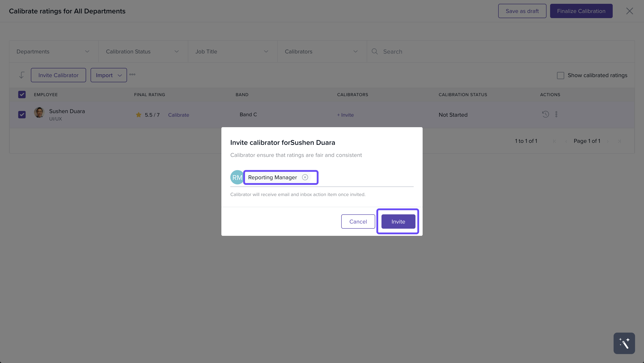Enable Show calibrated ratings
Screen dimensions: 644x363
tap(561, 76)
